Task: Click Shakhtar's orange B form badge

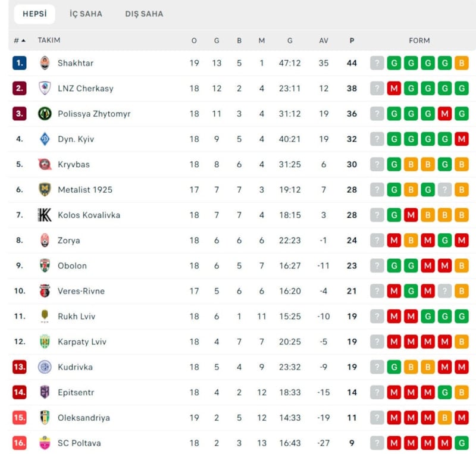Action: pyautogui.click(x=462, y=63)
